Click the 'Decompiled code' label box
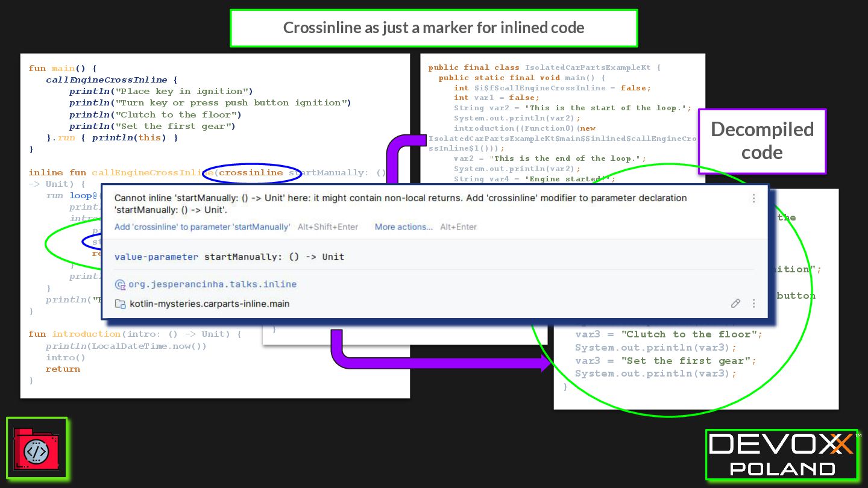868x488 pixels. pos(762,141)
